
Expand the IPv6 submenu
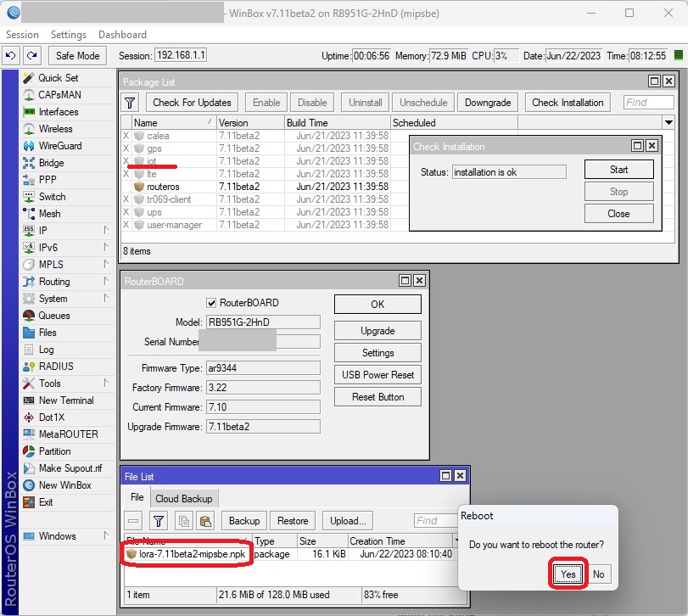[x=106, y=247]
